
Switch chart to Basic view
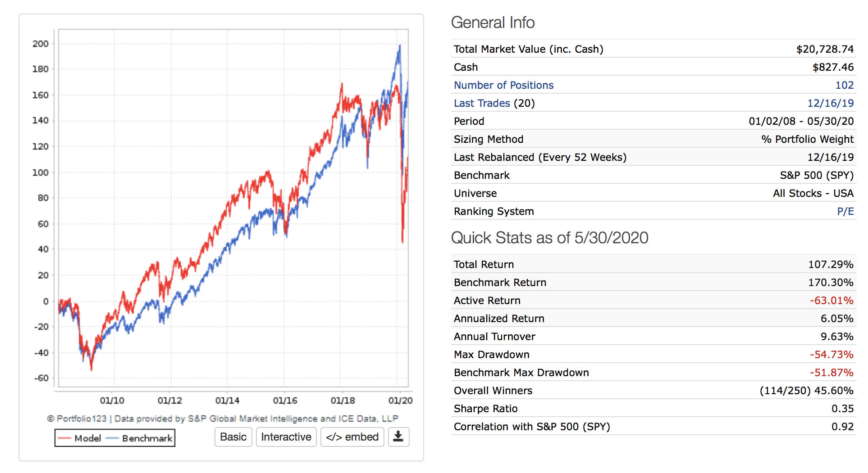[x=233, y=437]
